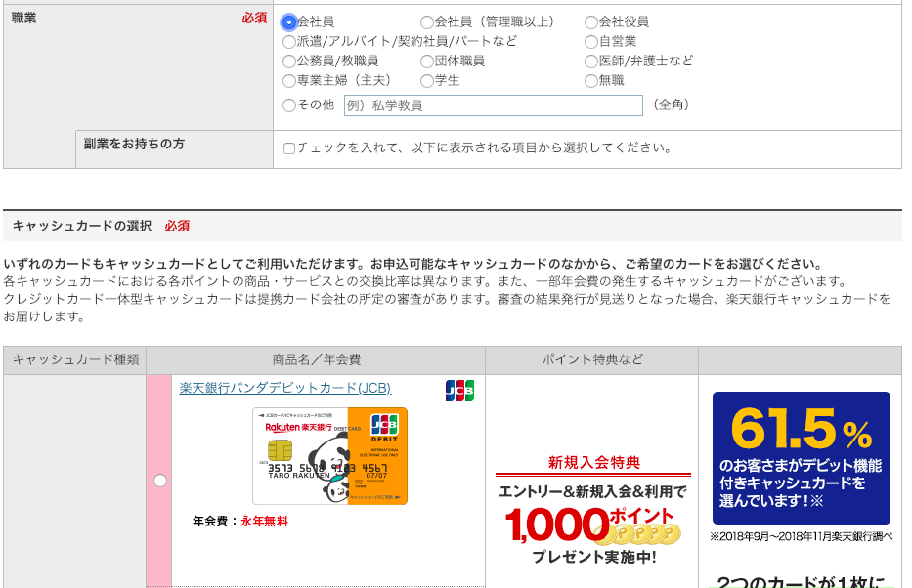Select 団体職員 occupation option

[x=427, y=62]
